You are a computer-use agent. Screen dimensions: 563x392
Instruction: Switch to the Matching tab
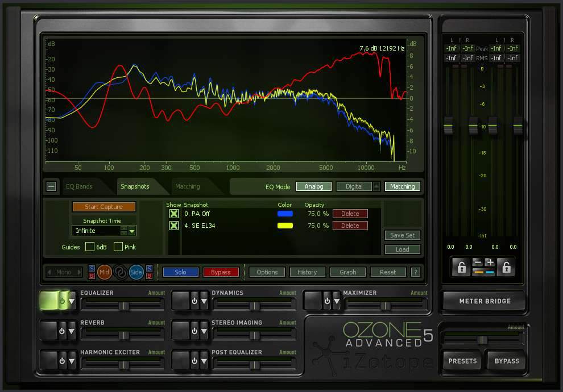(x=188, y=186)
